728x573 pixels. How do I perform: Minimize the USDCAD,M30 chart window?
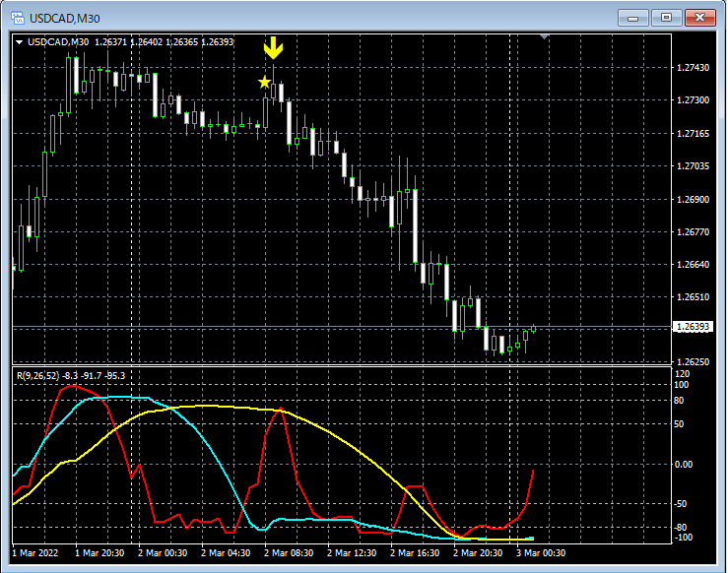pyautogui.click(x=632, y=18)
